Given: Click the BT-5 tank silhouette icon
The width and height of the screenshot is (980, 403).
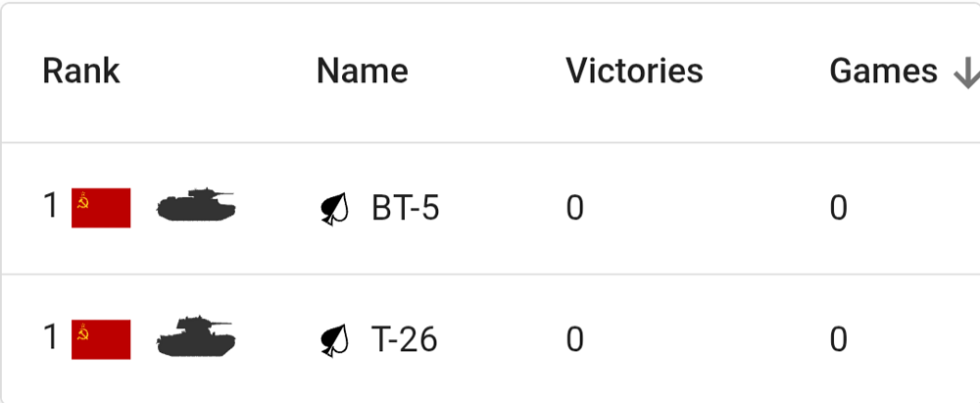Looking at the screenshot, I should [196, 206].
